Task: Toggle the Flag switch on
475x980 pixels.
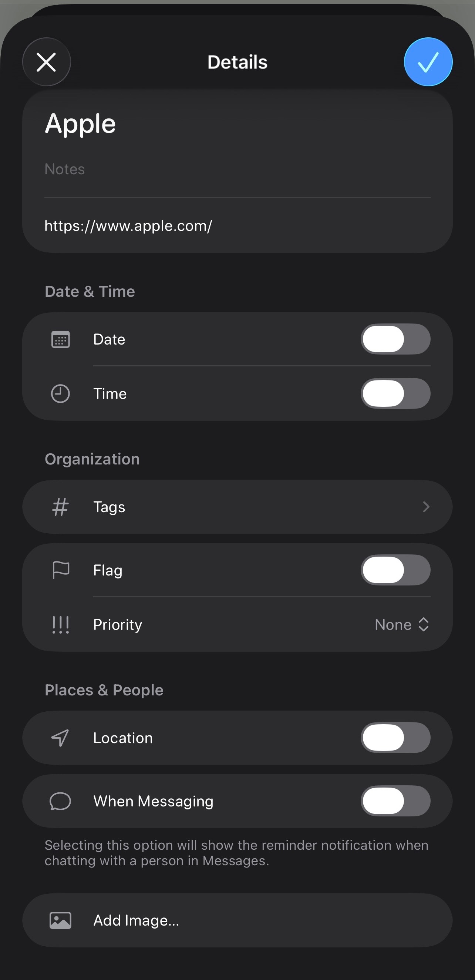Action: [395, 570]
